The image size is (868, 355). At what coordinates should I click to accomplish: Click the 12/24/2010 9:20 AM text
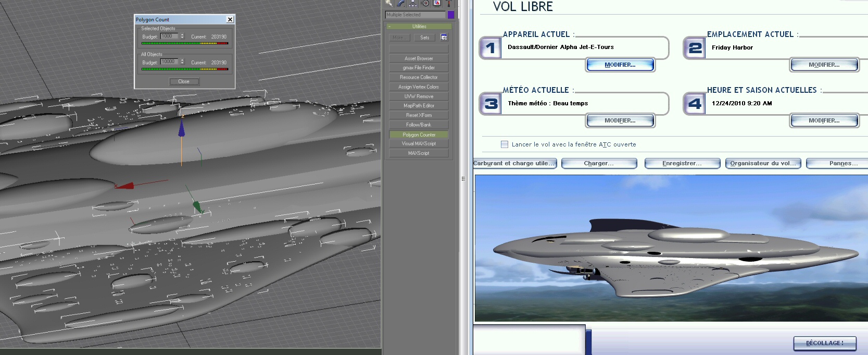[x=742, y=103]
